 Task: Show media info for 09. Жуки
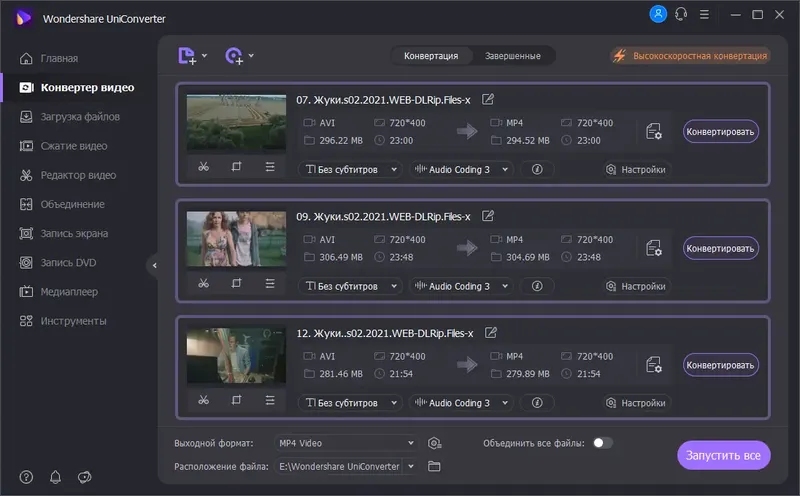(537, 286)
